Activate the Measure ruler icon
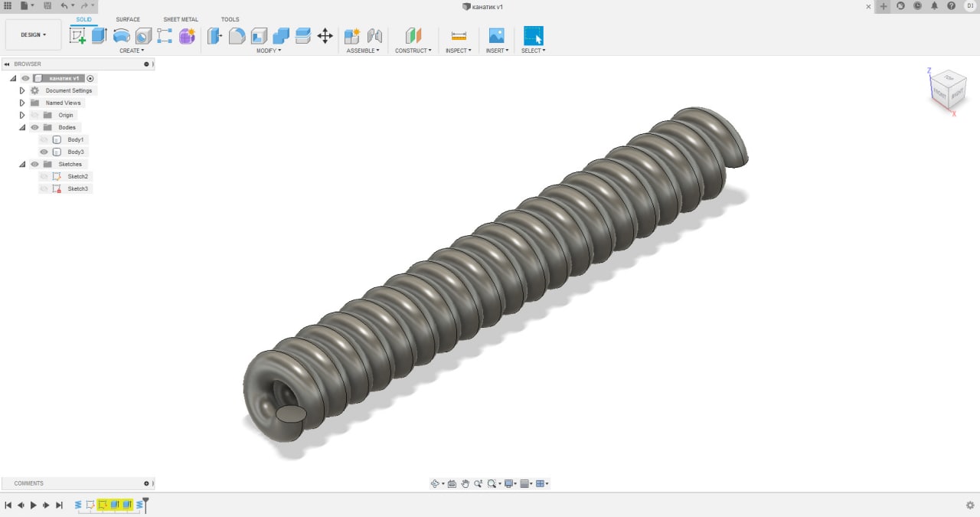The height and width of the screenshot is (517, 980). tap(459, 35)
